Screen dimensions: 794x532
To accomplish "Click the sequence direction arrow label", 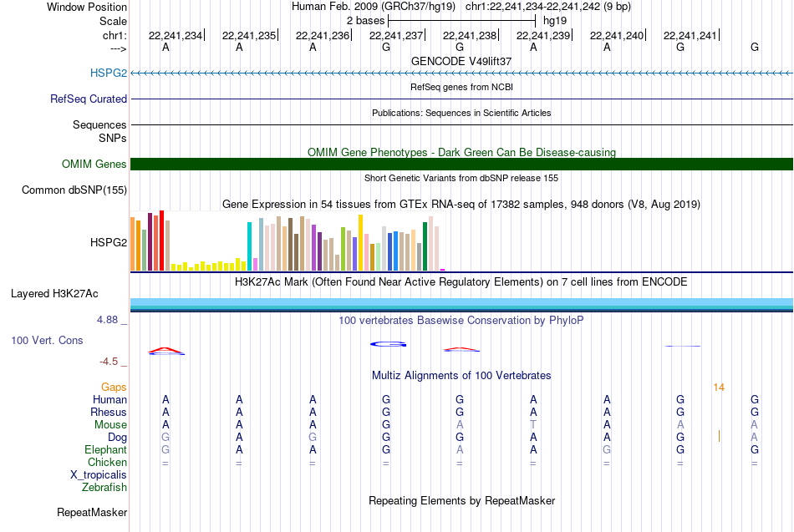I will pyautogui.click(x=119, y=48).
